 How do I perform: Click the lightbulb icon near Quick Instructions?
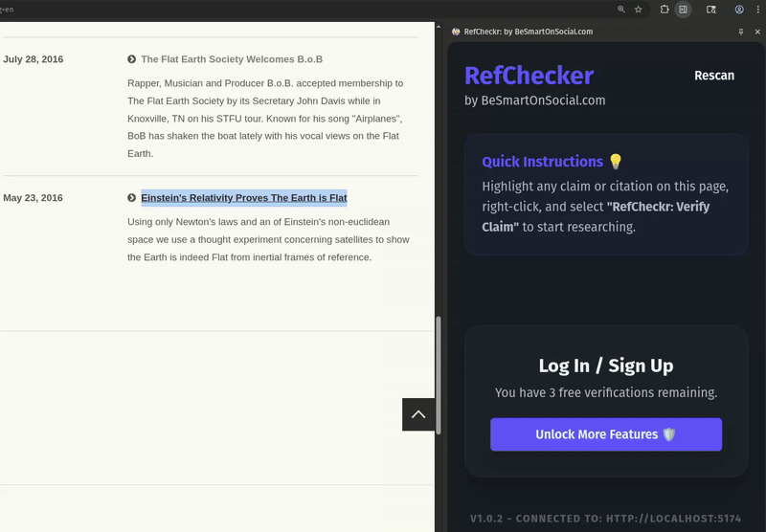point(616,161)
